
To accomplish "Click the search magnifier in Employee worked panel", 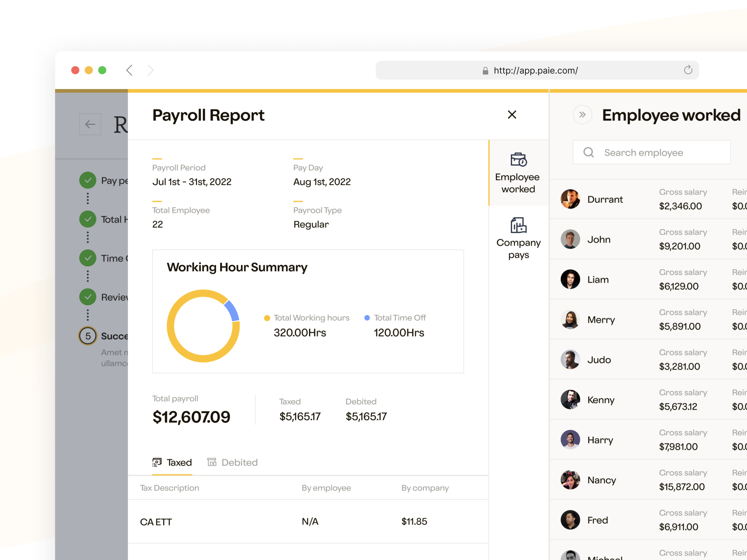I will point(589,152).
